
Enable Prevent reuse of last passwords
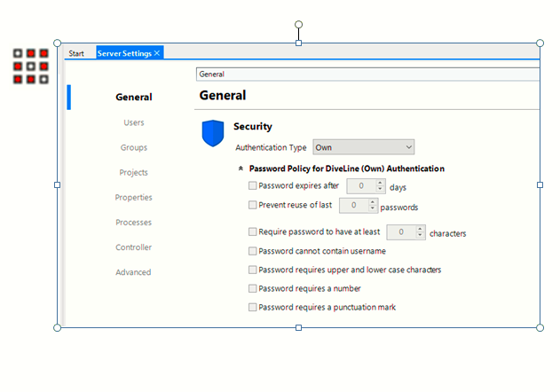pos(253,206)
